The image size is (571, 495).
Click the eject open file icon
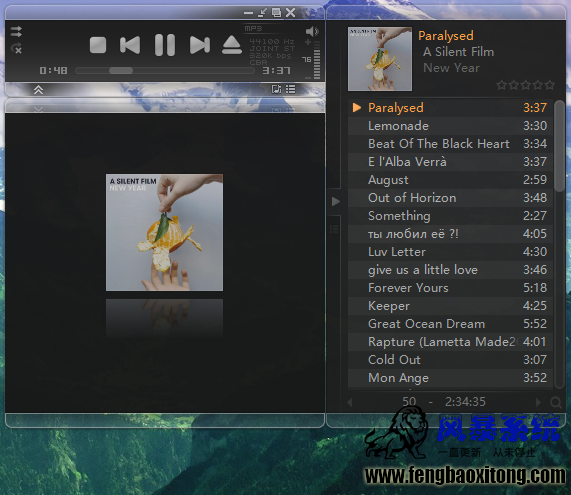point(232,45)
